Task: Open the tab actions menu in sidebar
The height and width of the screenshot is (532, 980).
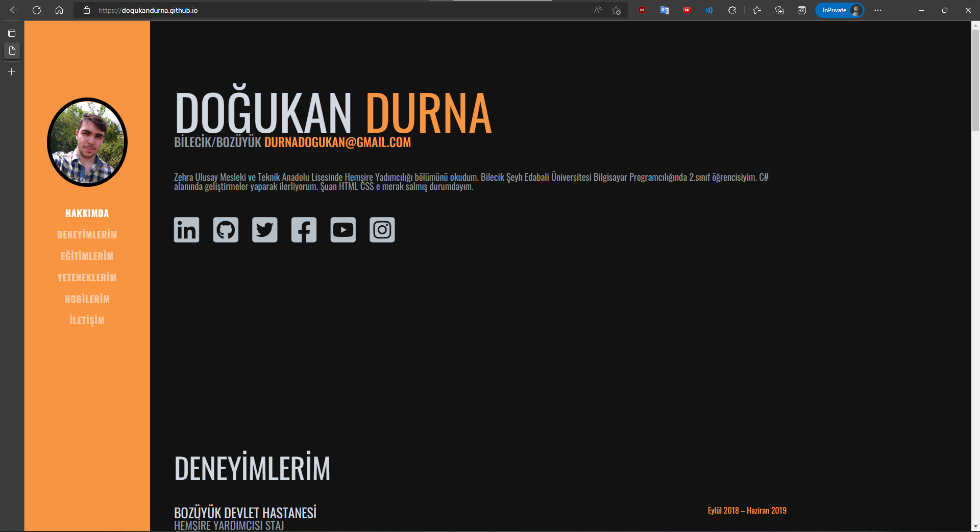Action: pos(12,33)
